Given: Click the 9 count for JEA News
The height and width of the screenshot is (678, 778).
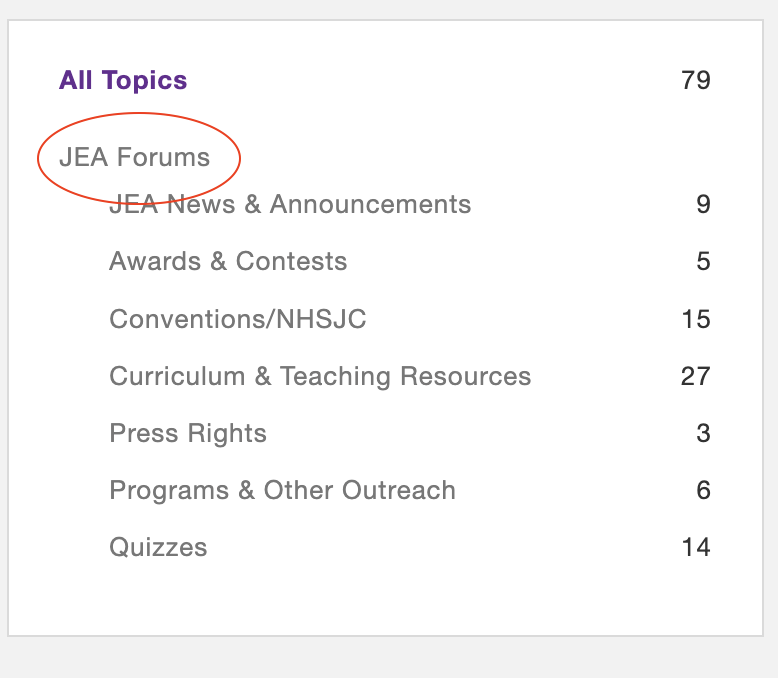Looking at the screenshot, I should [x=703, y=205].
